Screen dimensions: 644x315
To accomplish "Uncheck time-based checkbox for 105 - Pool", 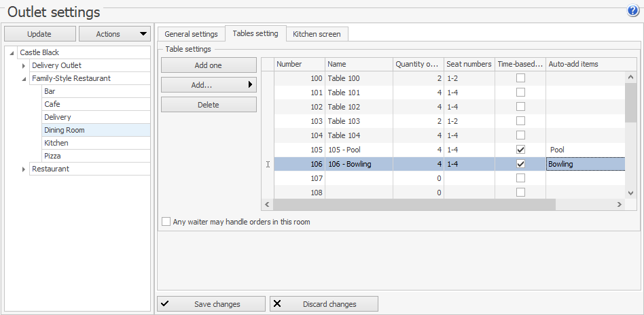I will click(x=520, y=150).
